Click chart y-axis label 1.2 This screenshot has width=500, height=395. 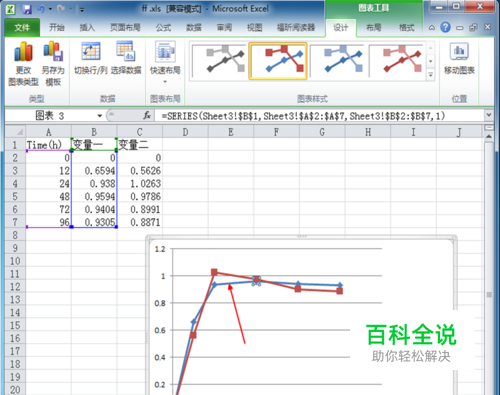160,249
